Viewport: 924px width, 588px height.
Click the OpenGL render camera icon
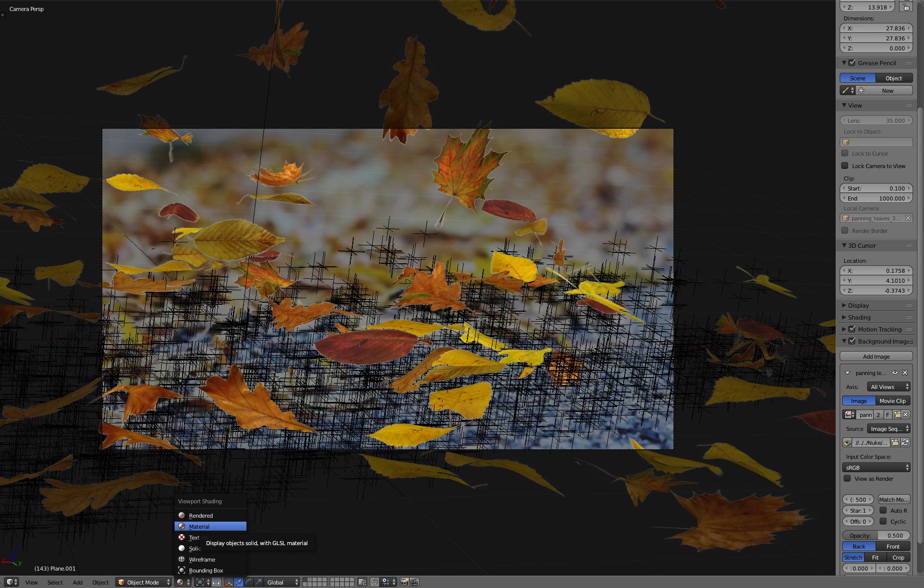404,582
